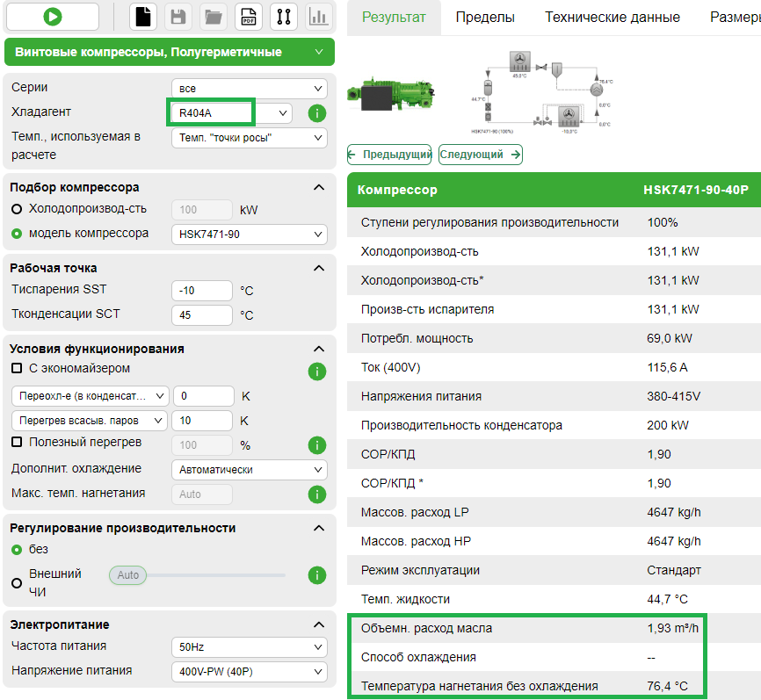This screenshot has width=761, height=700.
Task: Open the 'Технические данные' tab
Action: 612,18
